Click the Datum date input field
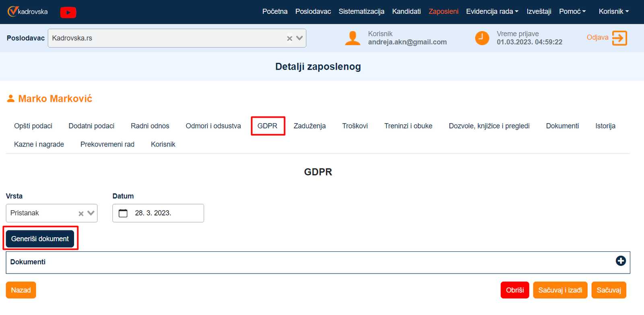This screenshot has width=644, height=315. click(165, 213)
